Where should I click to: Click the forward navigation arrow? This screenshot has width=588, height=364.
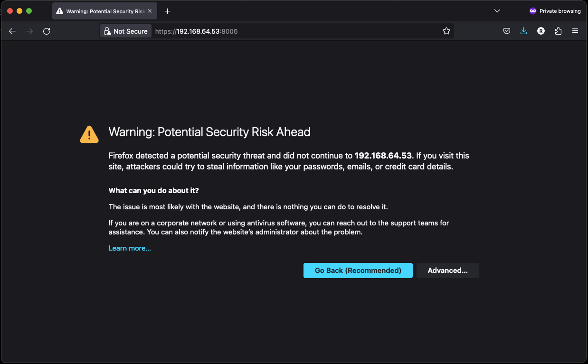[x=29, y=31]
